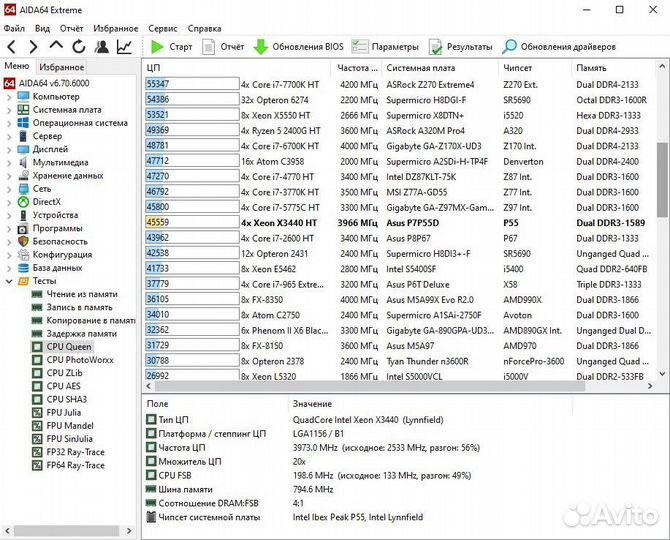The image size is (670, 540).
Task: Expand the Программы tree node
Action: point(9,229)
